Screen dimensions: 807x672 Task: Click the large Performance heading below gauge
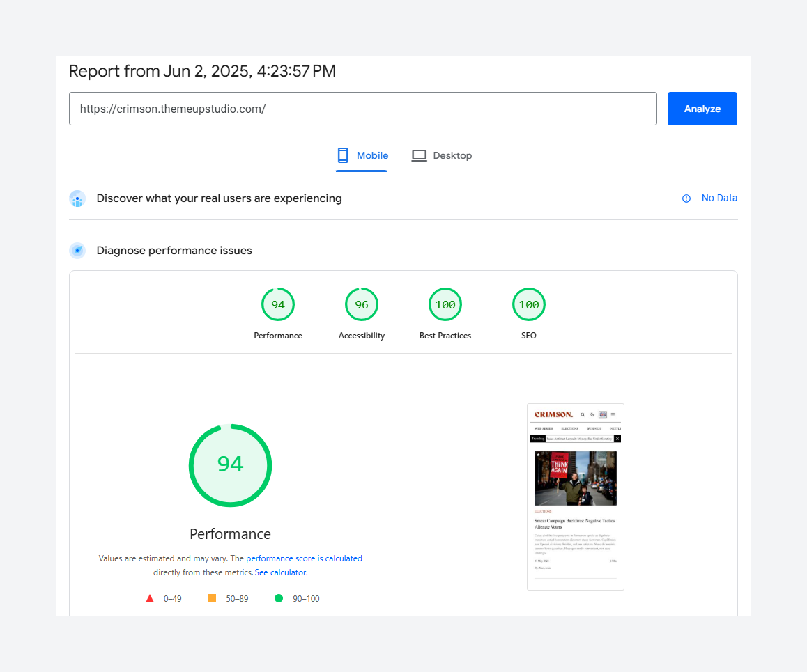pos(230,533)
